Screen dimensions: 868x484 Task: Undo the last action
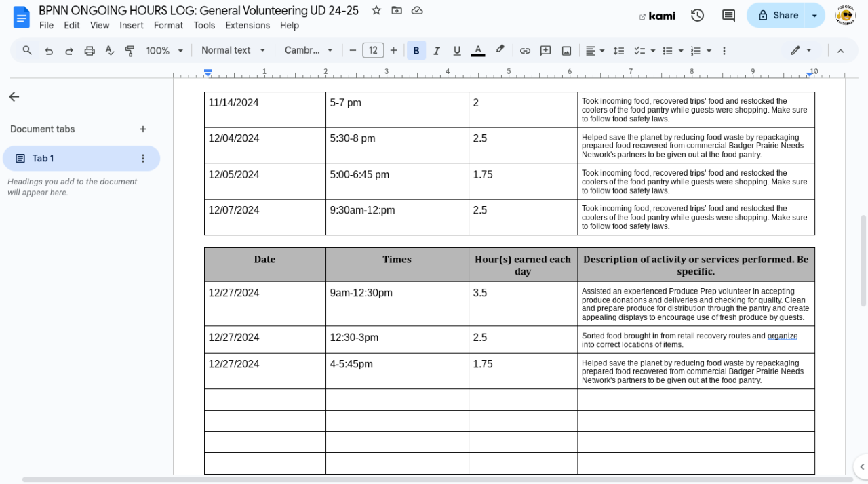click(48, 50)
